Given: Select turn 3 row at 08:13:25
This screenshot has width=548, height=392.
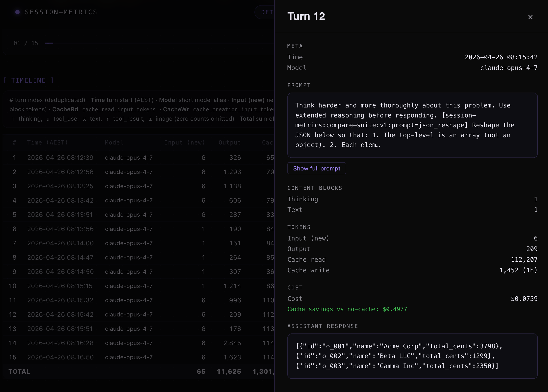Looking at the screenshot, I should click(x=60, y=186).
